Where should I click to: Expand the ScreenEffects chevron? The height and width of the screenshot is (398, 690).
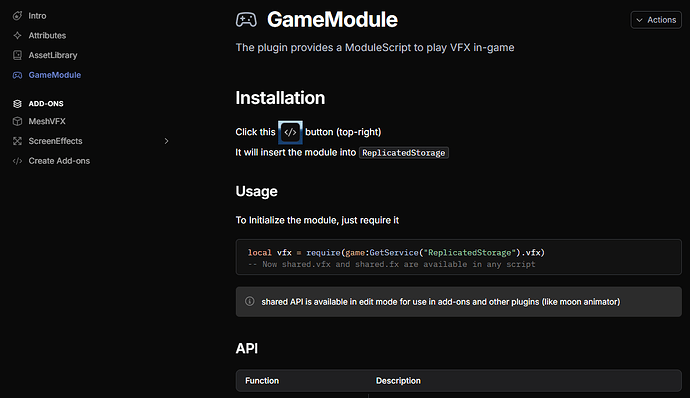[166, 141]
